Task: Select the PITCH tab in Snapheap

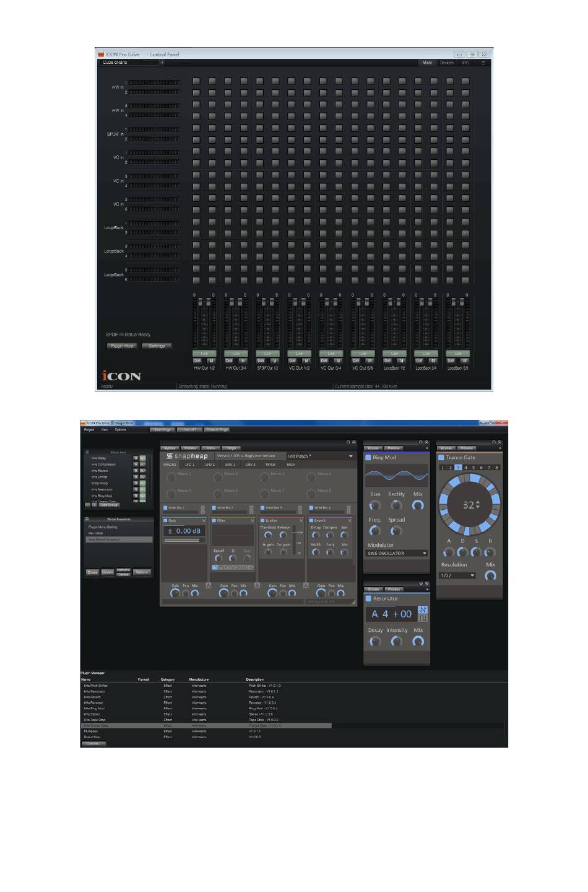Action: (270, 464)
